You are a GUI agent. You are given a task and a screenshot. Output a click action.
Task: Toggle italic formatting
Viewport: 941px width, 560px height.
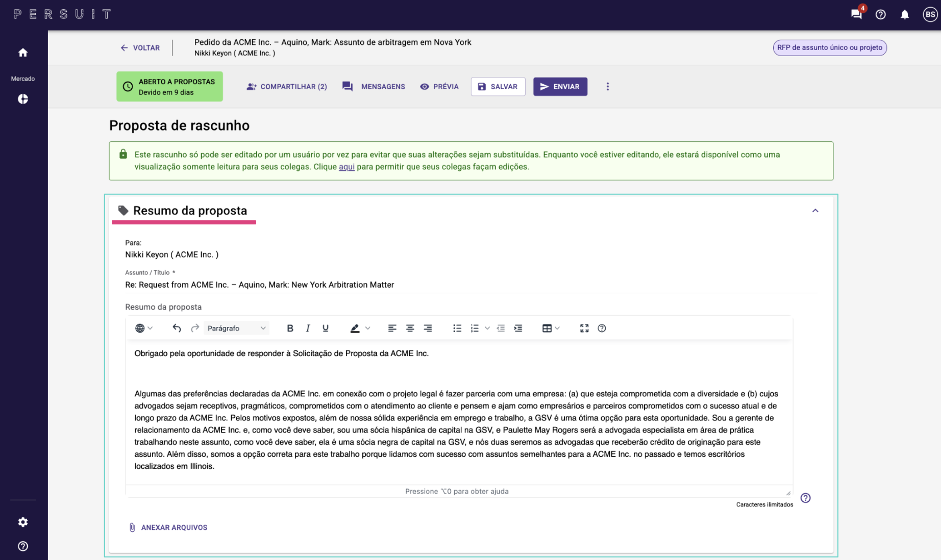pyautogui.click(x=308, y=328)
